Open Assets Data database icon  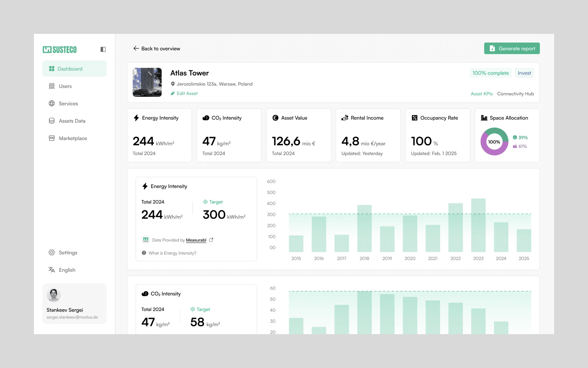tap(52, 121)
